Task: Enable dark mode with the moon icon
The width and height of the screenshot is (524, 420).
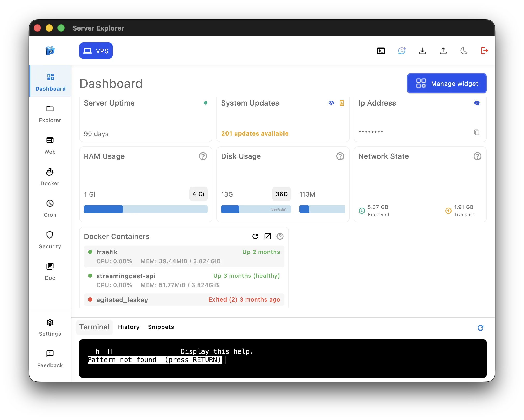Action: pos(464,51)
